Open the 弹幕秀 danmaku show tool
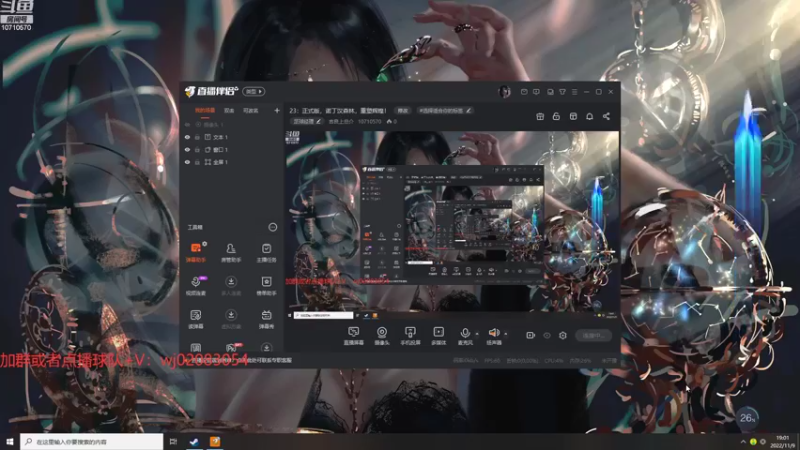 pos(266,319)
